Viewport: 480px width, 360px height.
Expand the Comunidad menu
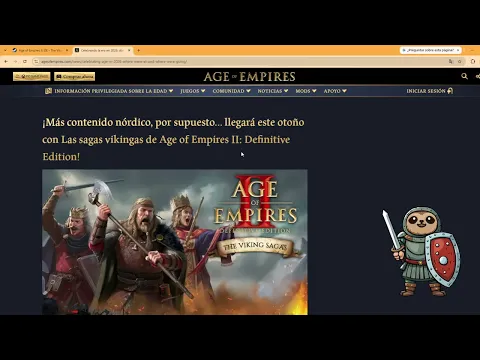point(231,91)
